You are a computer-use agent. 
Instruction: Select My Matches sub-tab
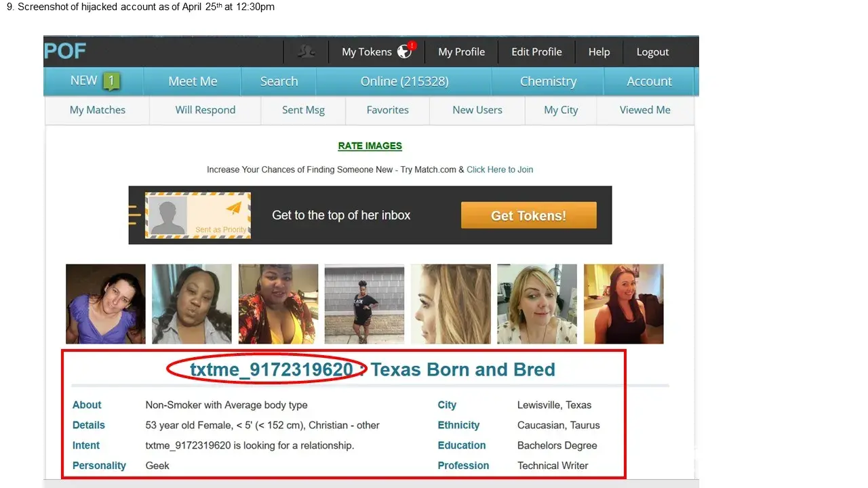pyautogui.click(x=98, y=110)
